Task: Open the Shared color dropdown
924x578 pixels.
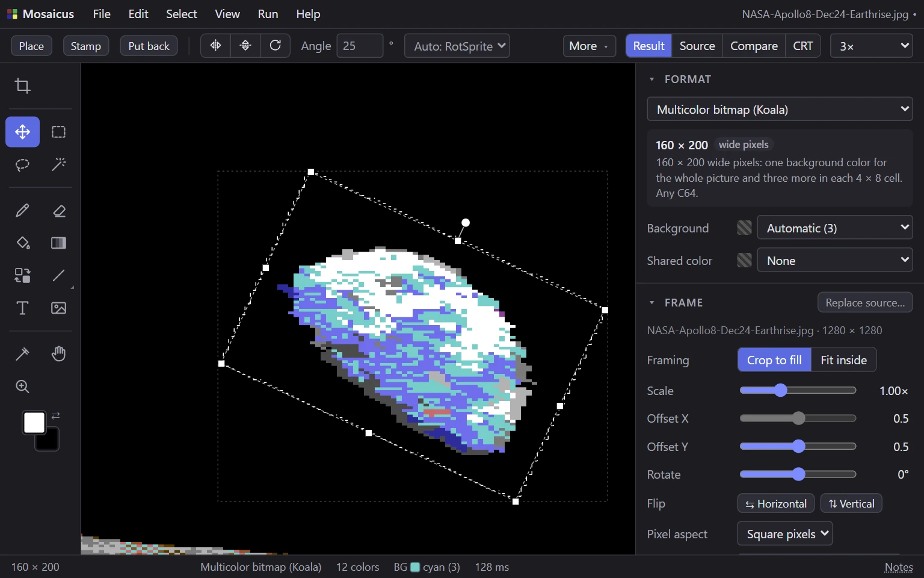Action: point(834,260)
